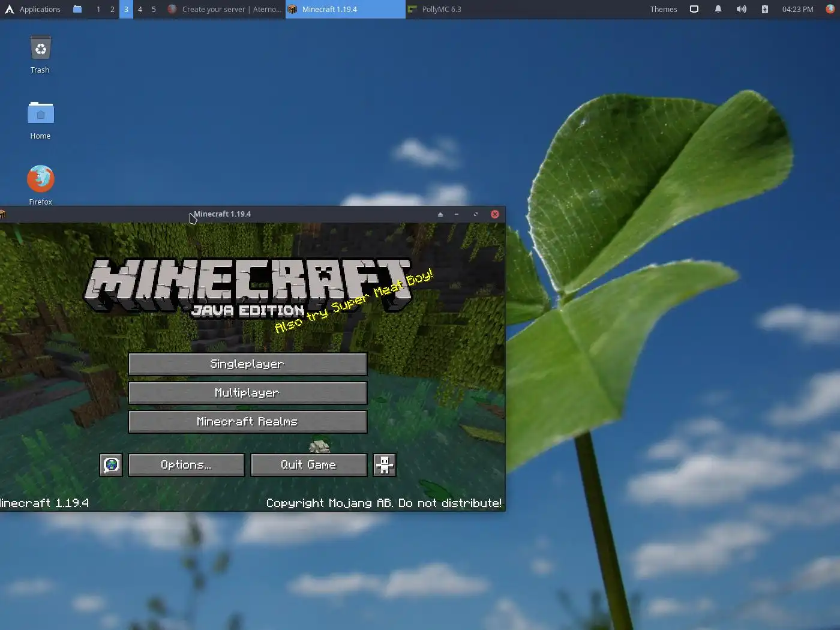Switch to the Aternos server browser window
Screen dimensions: 840x630
(225, 9)
